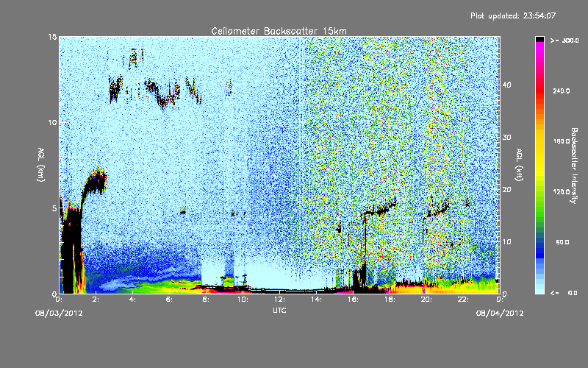This screenshot has height=368, width=588.
Task: Click the '8:' hour tick on time axis
Action: pos(206,300)
